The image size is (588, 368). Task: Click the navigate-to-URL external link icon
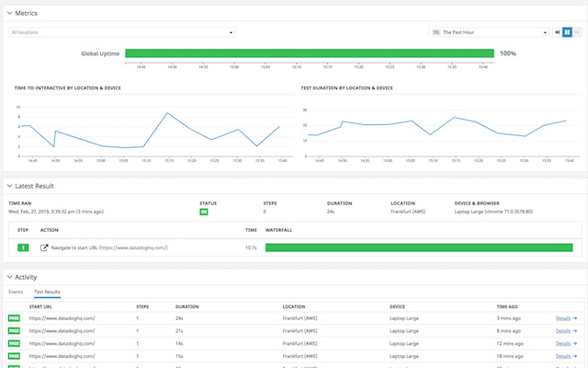(x=44, y=247)
